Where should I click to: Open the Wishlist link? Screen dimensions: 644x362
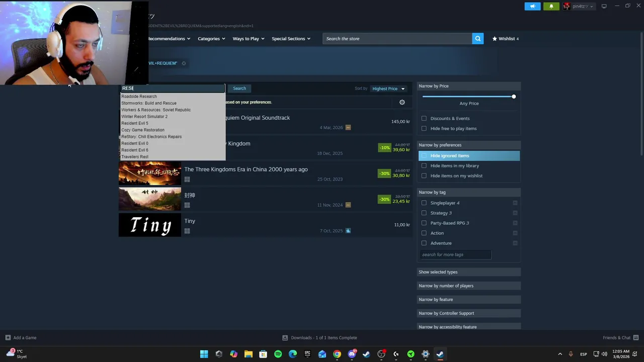pyautogui.click(x=506, y=39)
